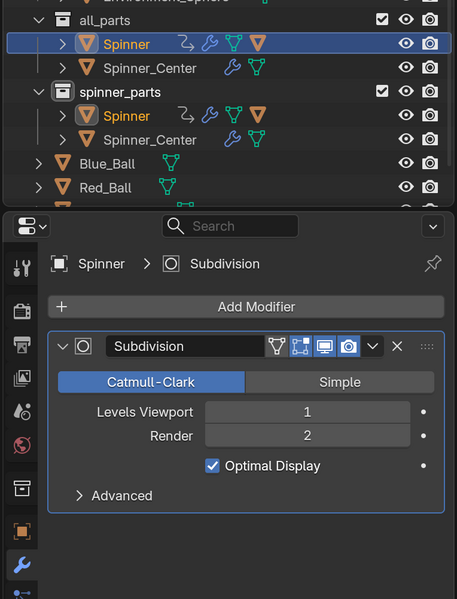Click mesh data icon on Spinner_Center under spinner_parts

[x=256, y=139]
